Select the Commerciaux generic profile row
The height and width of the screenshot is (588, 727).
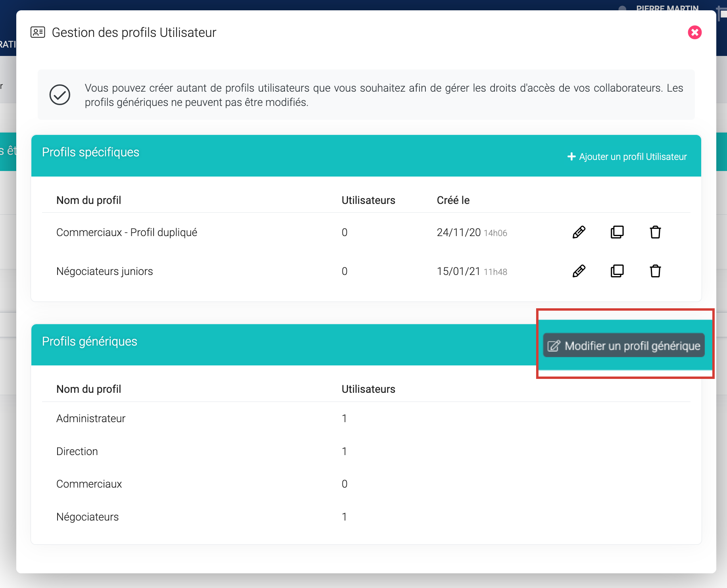point(89,484)
